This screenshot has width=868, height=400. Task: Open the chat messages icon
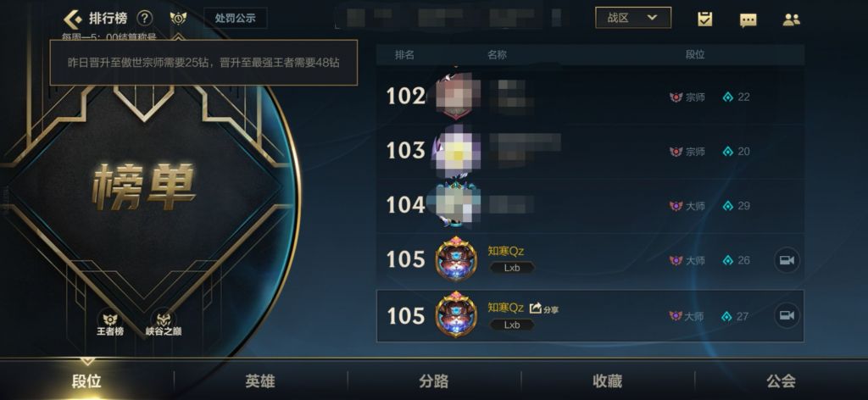point(748,20)
